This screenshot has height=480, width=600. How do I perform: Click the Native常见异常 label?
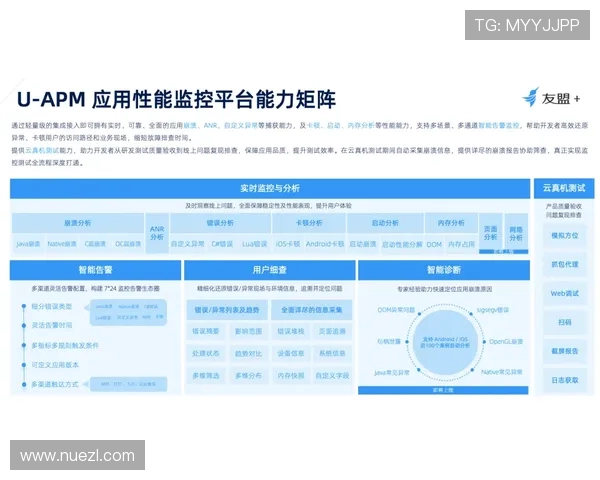tap(502, 372)
